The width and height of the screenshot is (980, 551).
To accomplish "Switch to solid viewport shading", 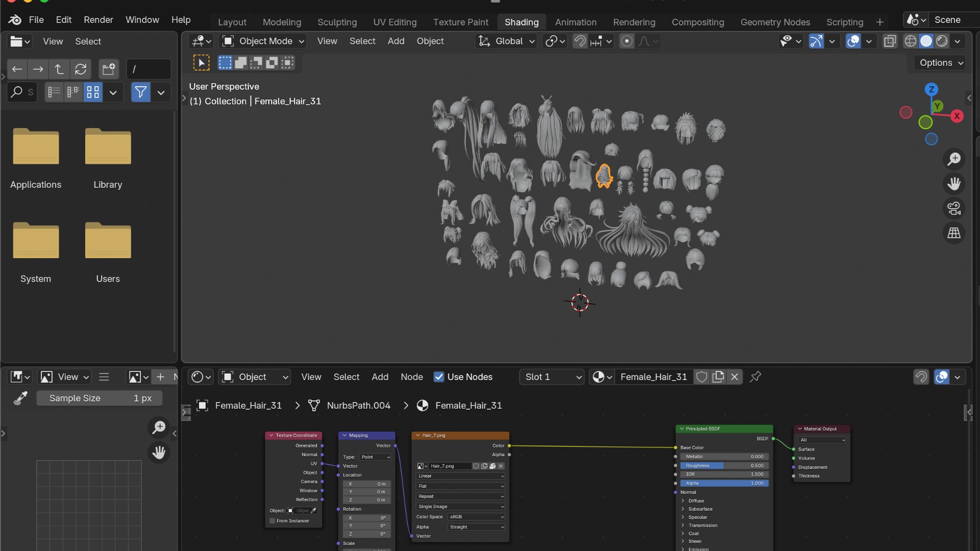I will click(926, 41).
